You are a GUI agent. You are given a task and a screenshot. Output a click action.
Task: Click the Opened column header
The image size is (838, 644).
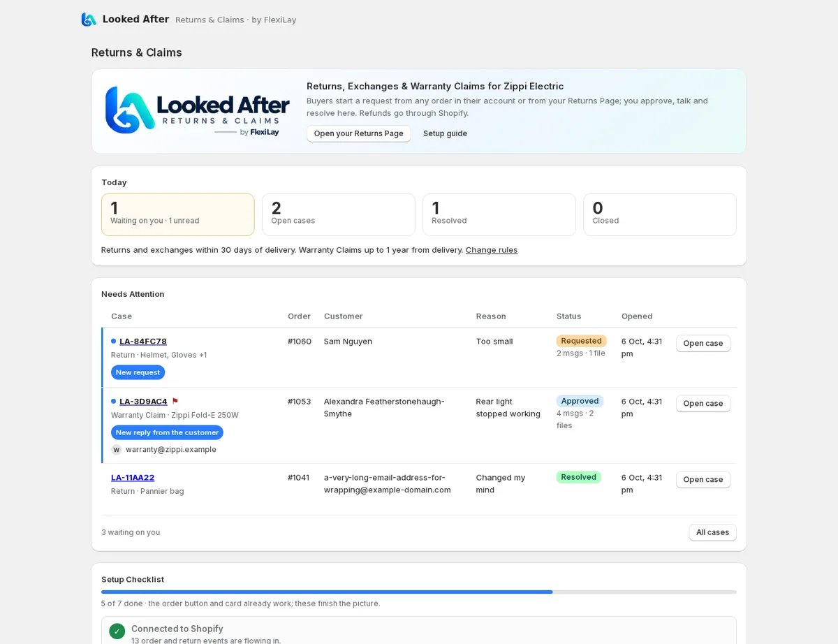(x=637, y=316)
